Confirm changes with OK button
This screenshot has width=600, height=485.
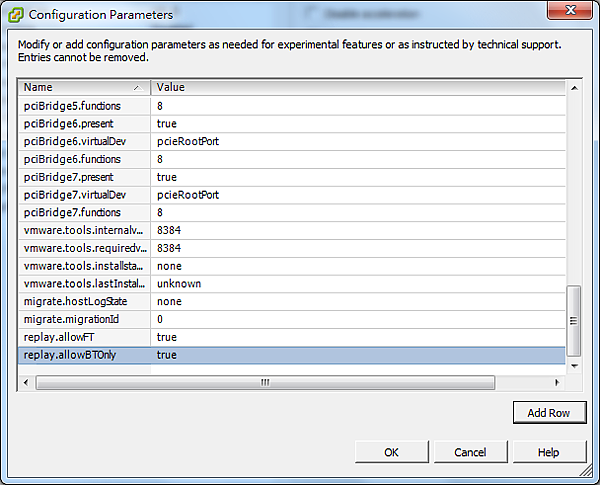pos(391,452)
